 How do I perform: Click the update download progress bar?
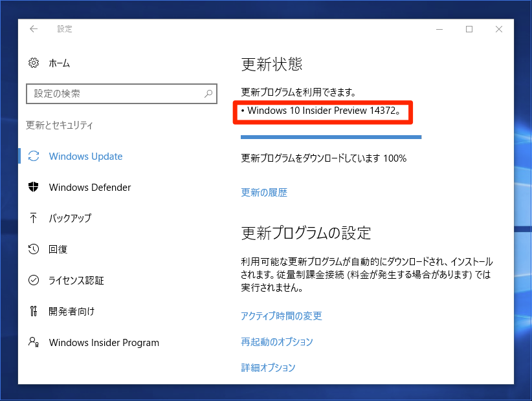[331, 137]
